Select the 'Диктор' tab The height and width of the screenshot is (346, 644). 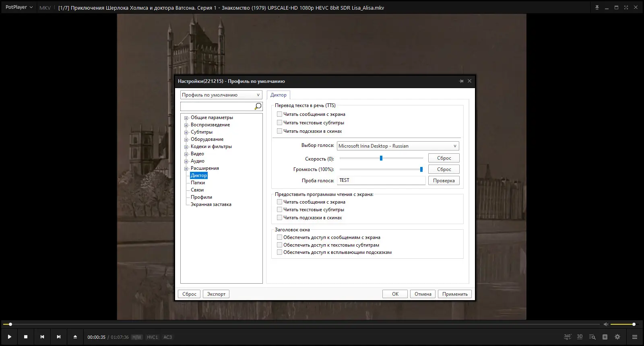tap(279, 95)
